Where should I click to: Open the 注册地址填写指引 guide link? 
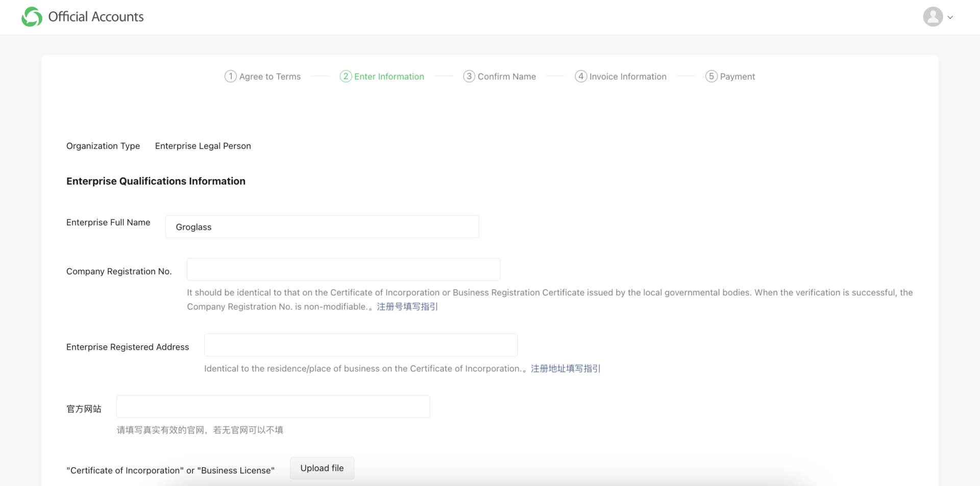click(x=565, y=368)
